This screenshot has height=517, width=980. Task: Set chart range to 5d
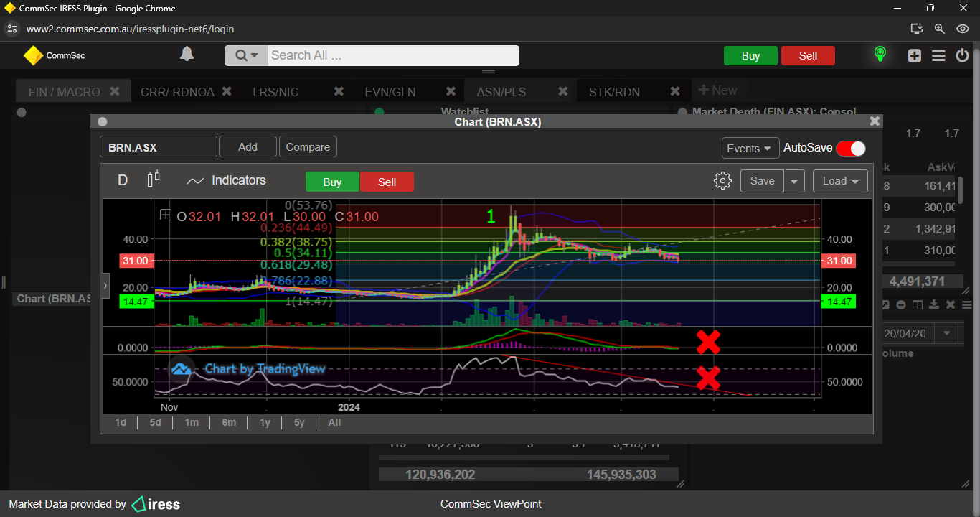(155, 423)
